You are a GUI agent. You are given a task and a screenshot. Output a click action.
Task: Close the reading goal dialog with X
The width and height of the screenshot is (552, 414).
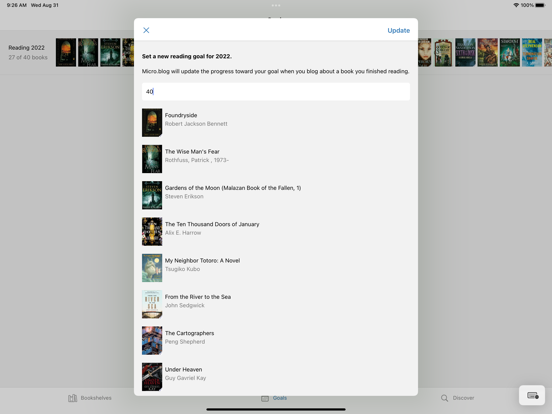[146, 30]
